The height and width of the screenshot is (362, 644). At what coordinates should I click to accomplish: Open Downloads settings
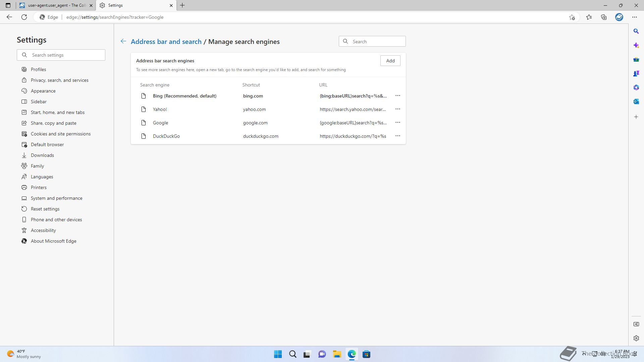tap(42, 155)
